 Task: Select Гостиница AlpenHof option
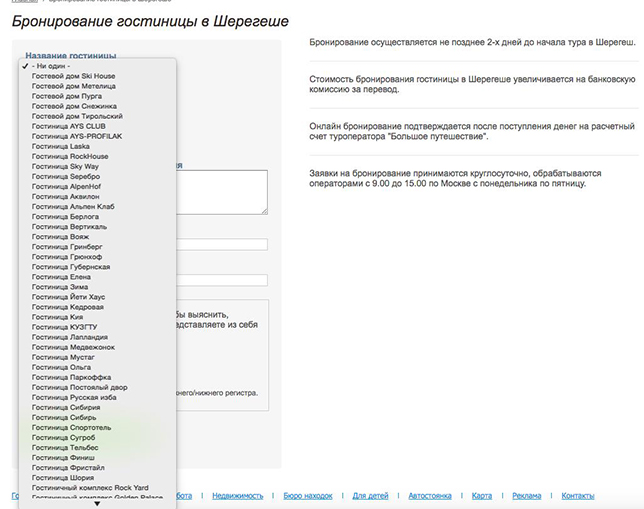point(97,187)
